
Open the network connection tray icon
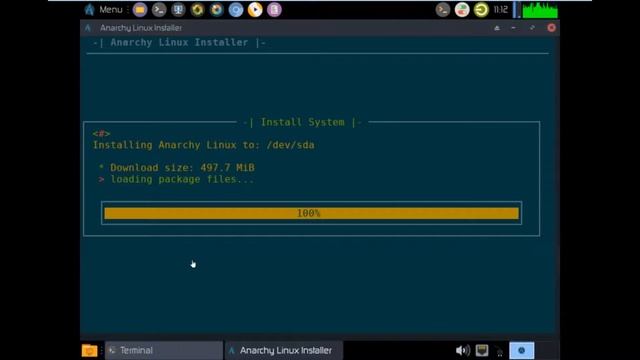(482, 350)
